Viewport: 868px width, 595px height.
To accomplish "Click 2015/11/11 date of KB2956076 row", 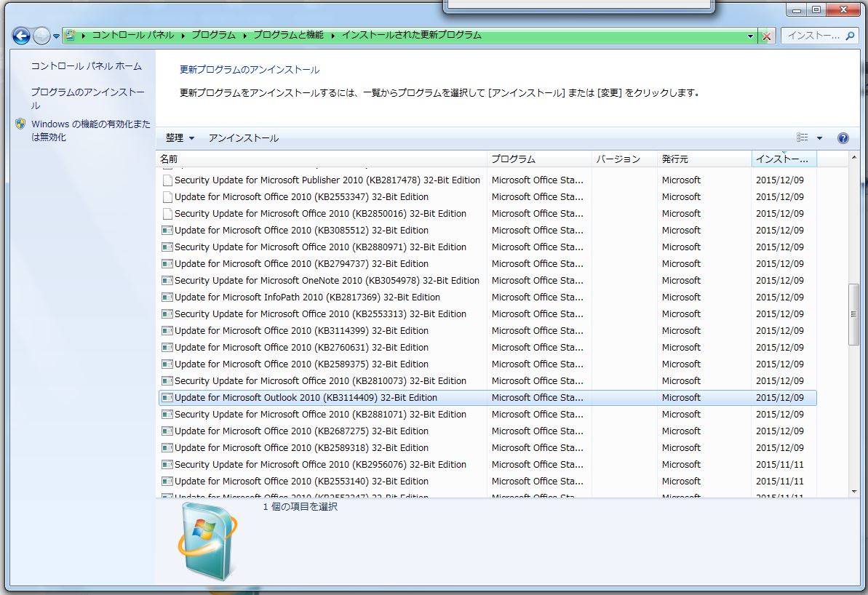I will point(779,464).
